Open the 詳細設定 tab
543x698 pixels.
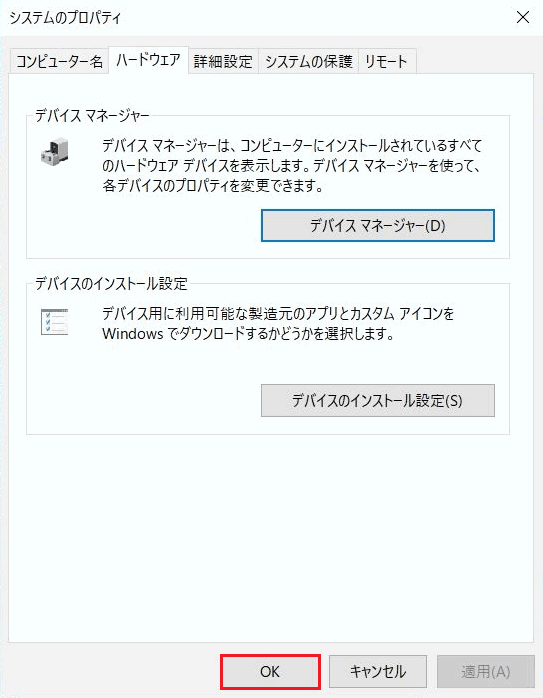coord(223,61)
